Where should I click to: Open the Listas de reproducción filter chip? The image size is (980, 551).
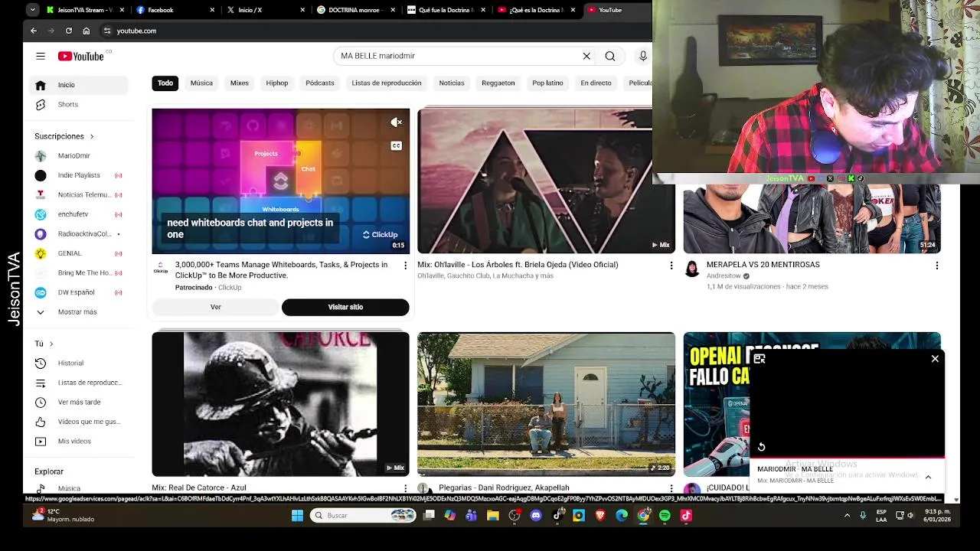pyautogui.click(x=387, y=83)
